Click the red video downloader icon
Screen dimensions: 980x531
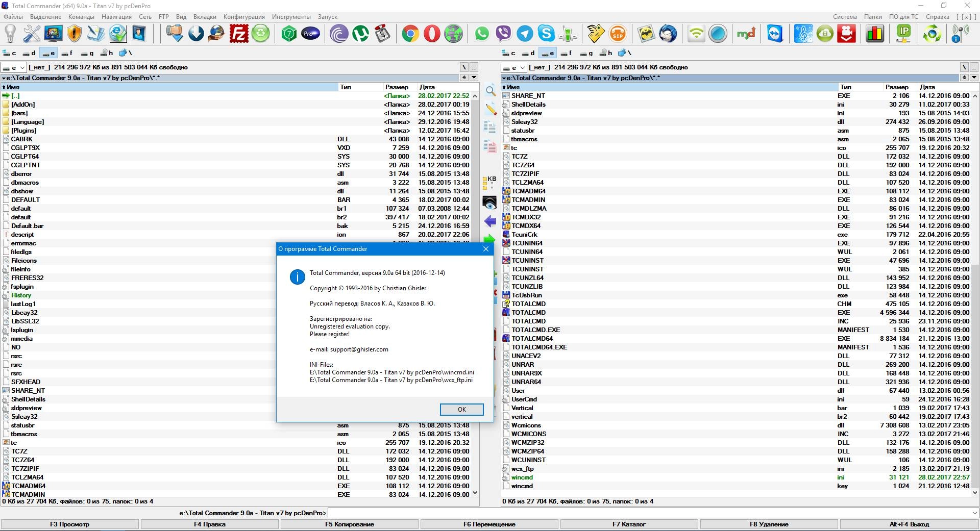pyautogui.click(x=846, y=34)
